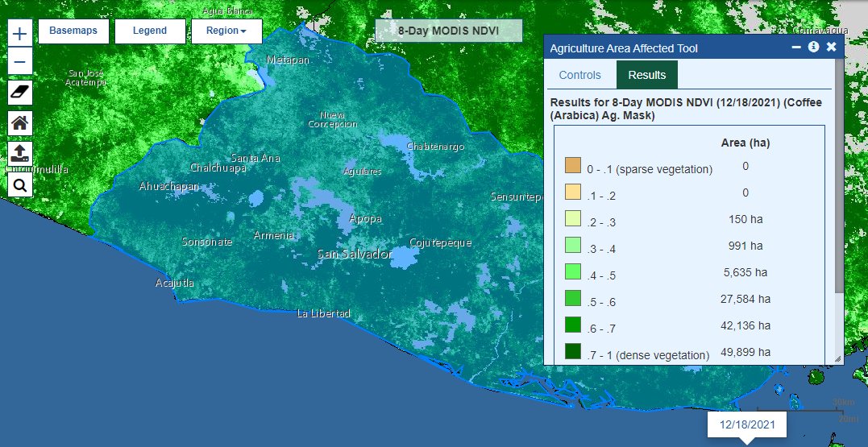This screenshot has height=447, width=868.
Task: Return map to home extent
Action: [20, 123]
